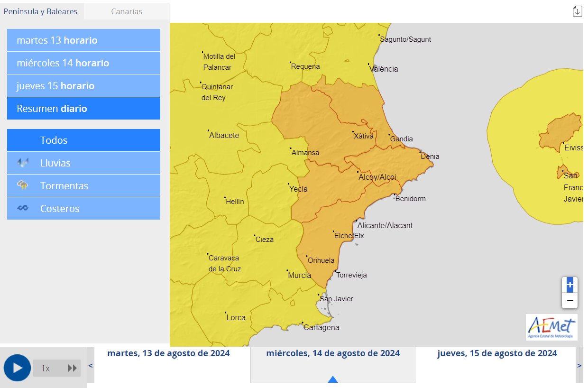Viewport: 588px width, 388px height.
Task: Show martes 13 horario warnings
Action: click(83, 40)
